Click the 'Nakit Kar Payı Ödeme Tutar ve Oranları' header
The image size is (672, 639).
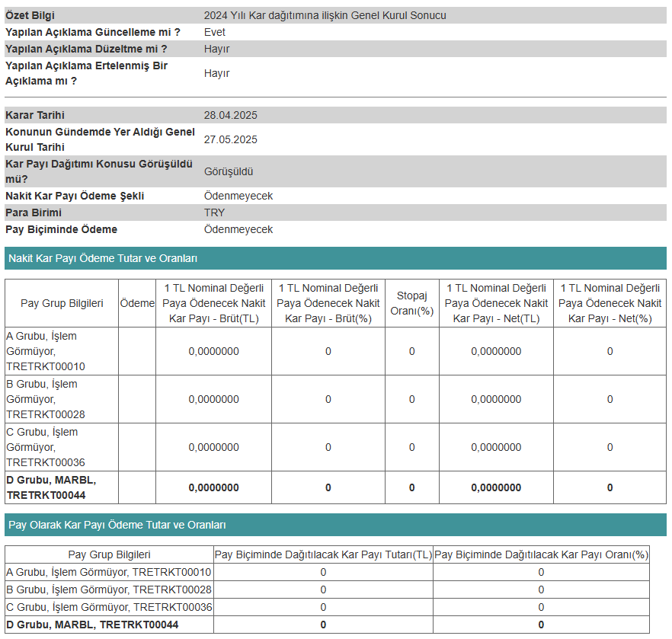pyautogui.click(x=335, y=258)
